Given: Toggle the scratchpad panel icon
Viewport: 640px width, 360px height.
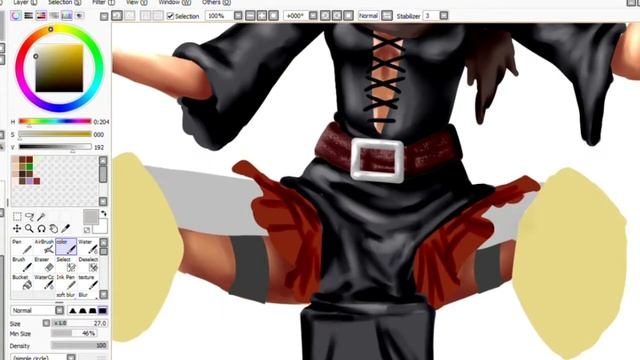Looking at the screenshot, I should [80, 16].
